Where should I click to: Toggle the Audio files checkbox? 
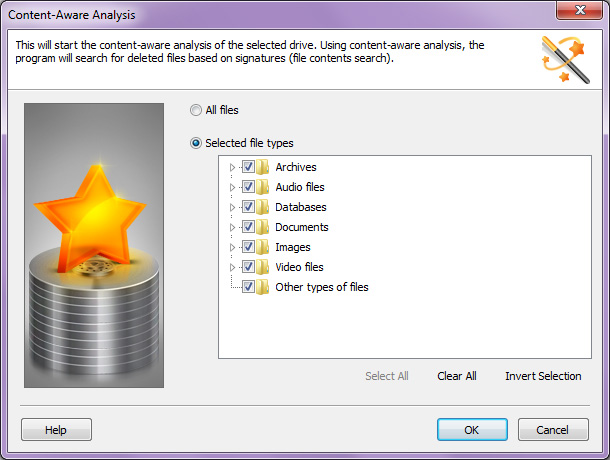pos(248,187)
